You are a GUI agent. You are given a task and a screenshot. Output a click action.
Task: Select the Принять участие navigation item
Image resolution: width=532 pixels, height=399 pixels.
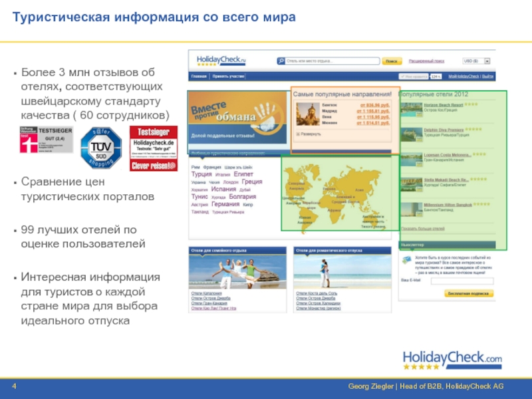tap(228, 76)
